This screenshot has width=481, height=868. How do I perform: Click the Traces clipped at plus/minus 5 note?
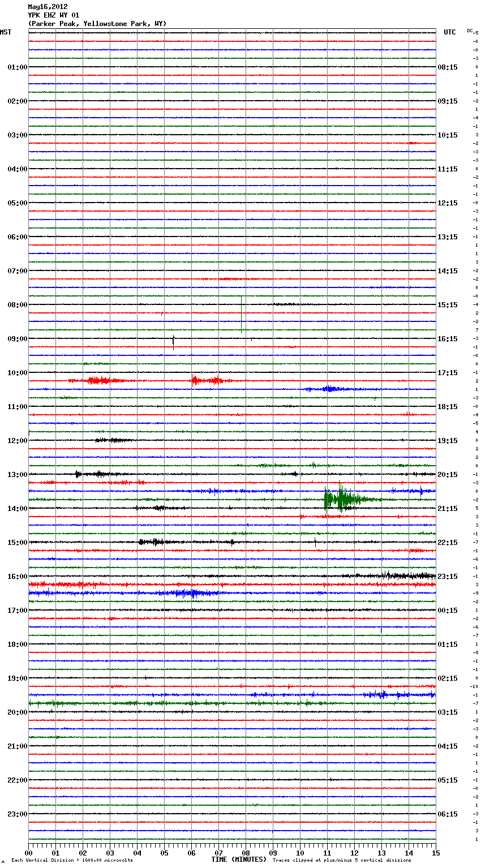click(x=342, y=861)
